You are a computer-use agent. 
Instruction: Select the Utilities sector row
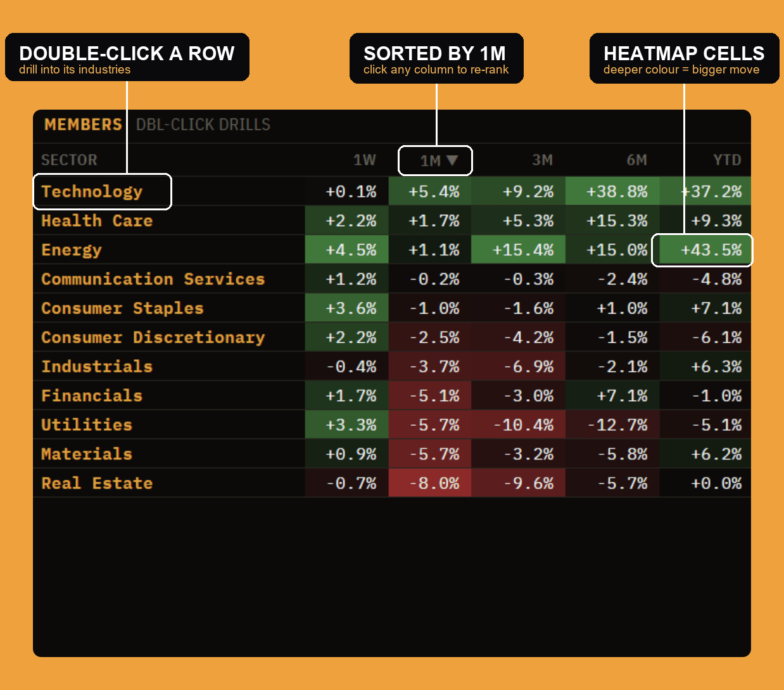[x=392, y=425]
